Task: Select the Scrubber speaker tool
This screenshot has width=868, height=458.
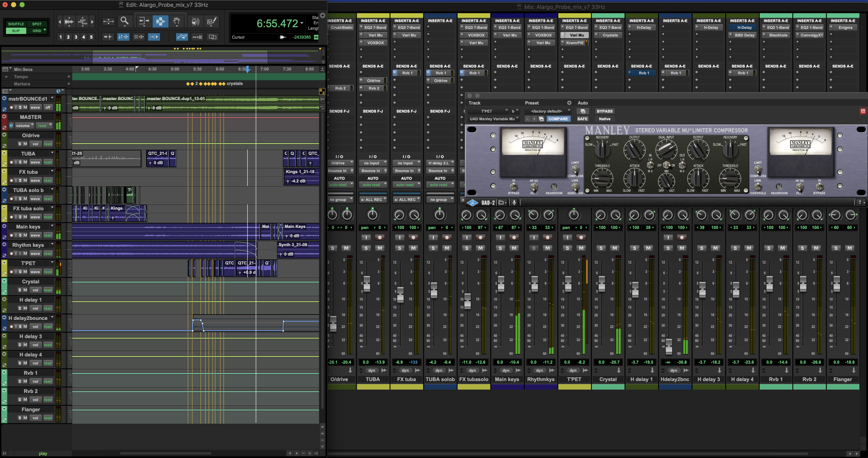Action: point(195,22)
